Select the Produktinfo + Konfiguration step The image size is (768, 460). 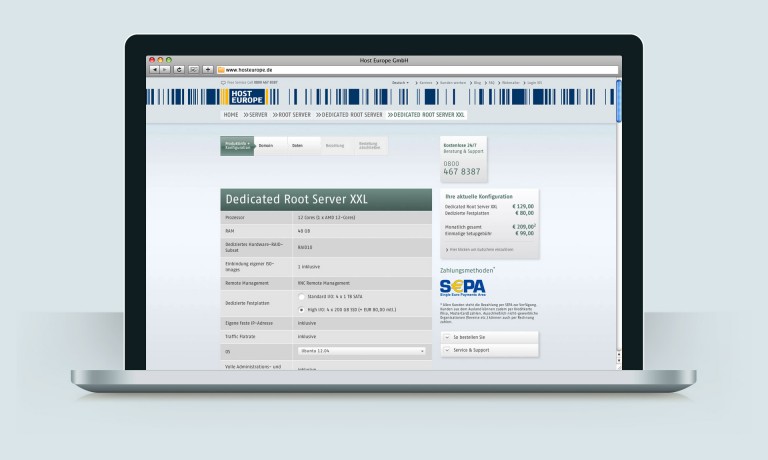[x=237, y=146]
